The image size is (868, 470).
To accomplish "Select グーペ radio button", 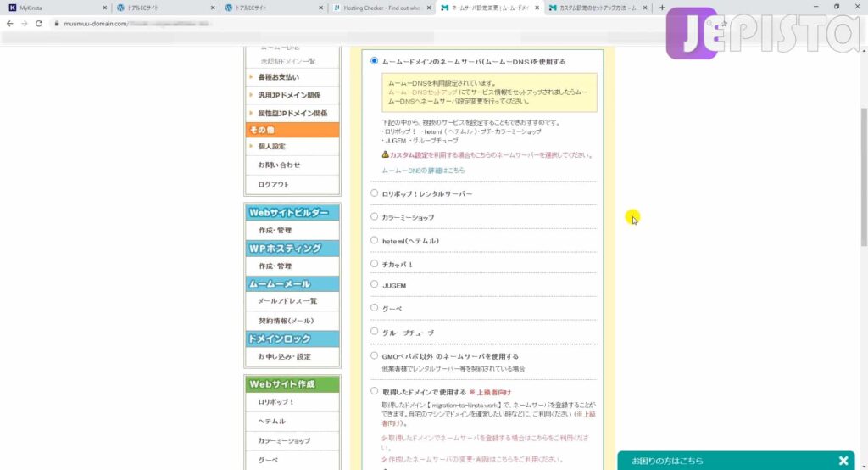I will [x=374, y=308].
